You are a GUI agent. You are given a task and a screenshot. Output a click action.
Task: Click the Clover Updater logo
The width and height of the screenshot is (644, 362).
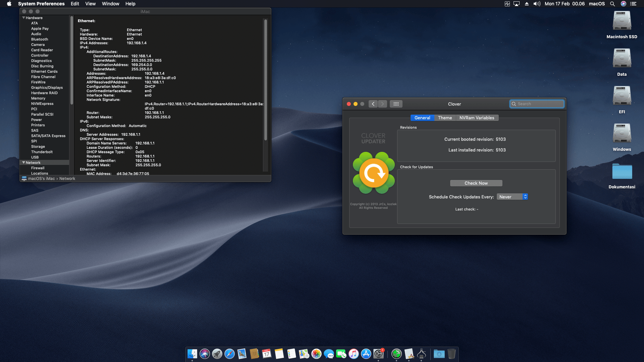[x=374, y=173]
